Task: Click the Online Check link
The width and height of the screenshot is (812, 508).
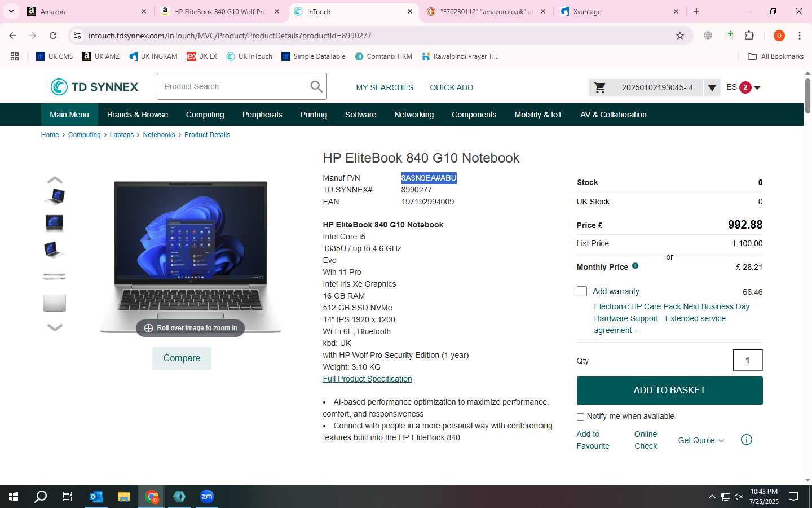Action: coord(646,440)
